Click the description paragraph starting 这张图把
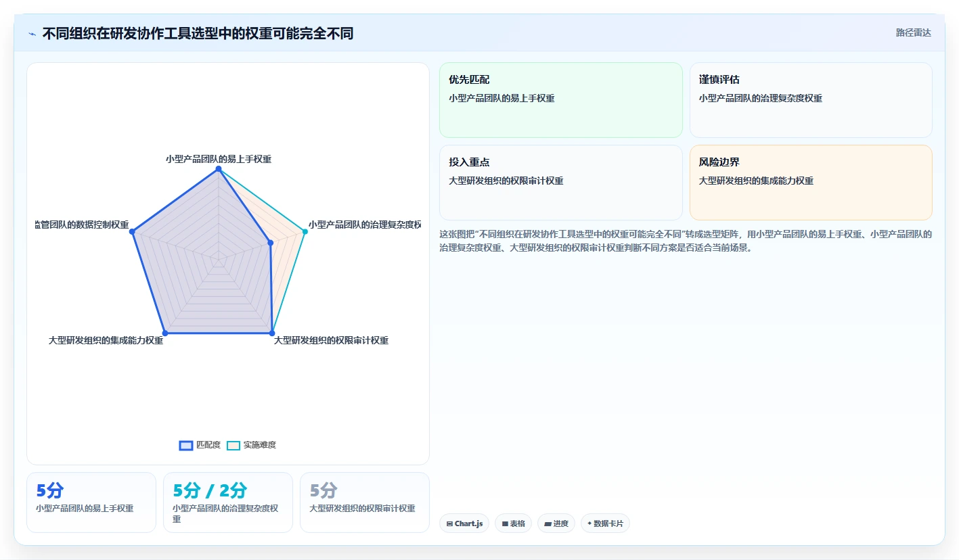The width and height of the screenshot is (959, 560). point(686,241)
